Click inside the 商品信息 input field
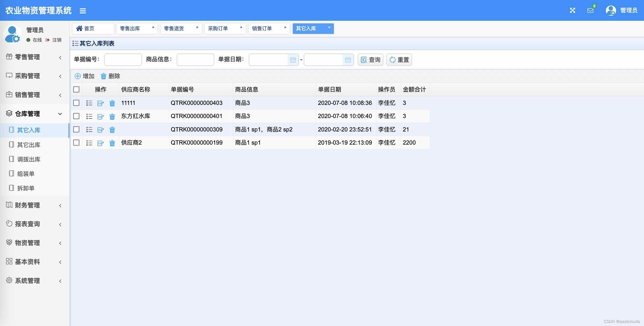The width and height of the screenshot is (644, 326). click(195, 59)
